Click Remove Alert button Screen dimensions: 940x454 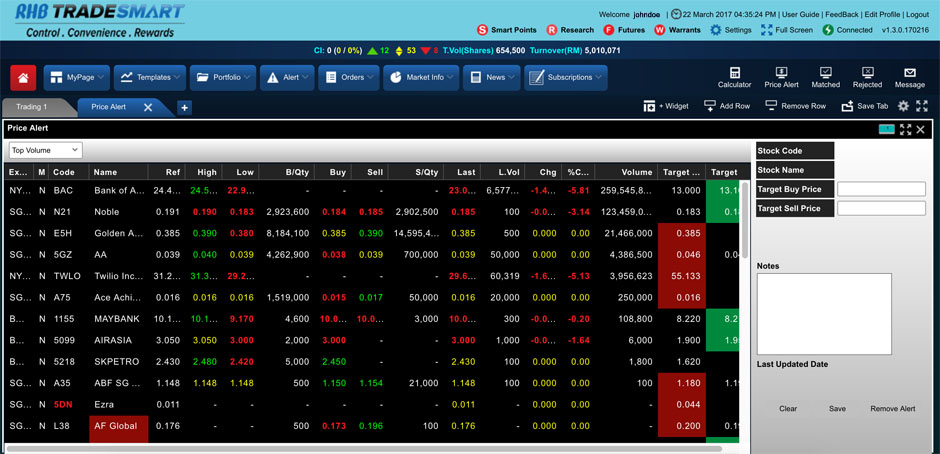(x=893, y=408)
